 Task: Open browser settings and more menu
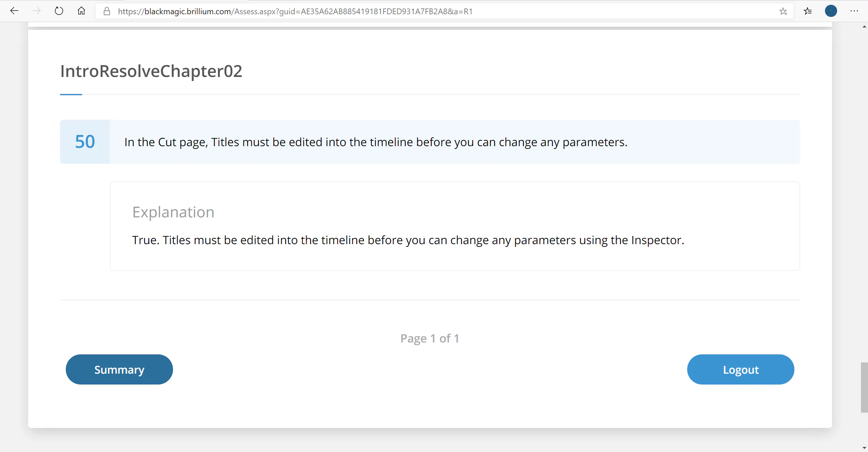[x=854, y=11]
